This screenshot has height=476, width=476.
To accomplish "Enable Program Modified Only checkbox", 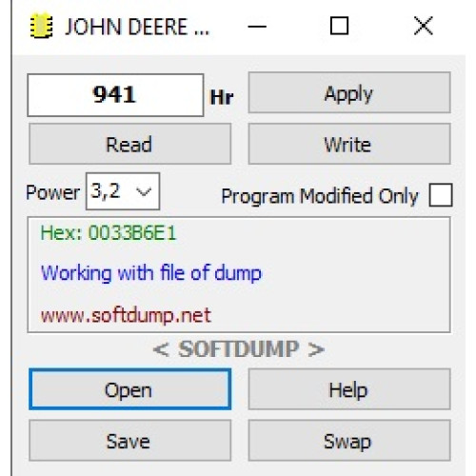I will click(x=441, y=195).
